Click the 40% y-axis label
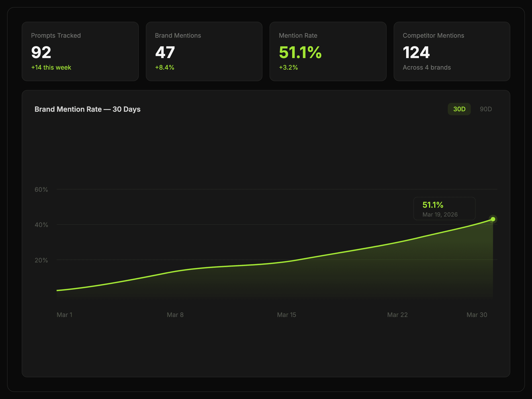The height and width of the screenshot is (399, 532). (x=41, y=225)
